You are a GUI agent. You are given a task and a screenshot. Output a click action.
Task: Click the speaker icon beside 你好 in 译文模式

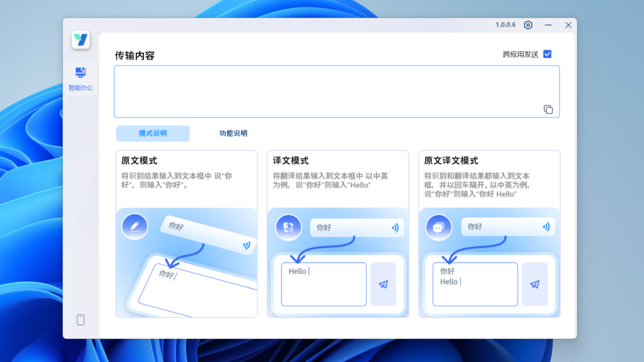395,227
